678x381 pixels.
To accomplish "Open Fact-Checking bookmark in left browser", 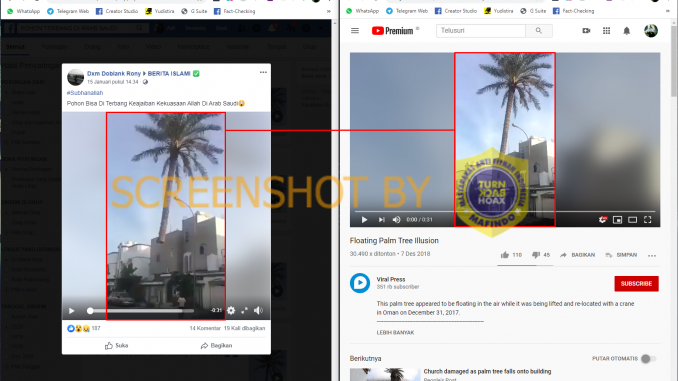I will tap(234, 11).
